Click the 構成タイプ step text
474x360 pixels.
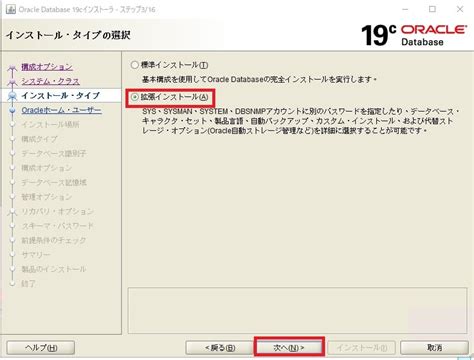click(x=39, y=139)
